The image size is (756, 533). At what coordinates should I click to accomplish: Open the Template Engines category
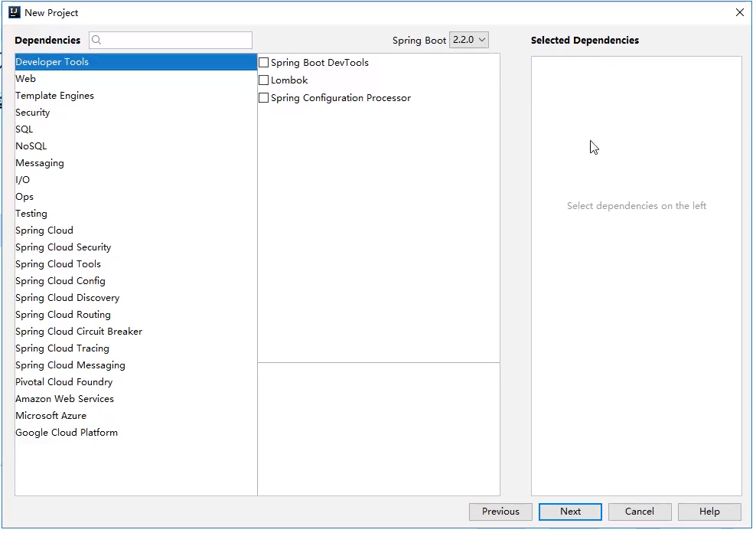55,96
